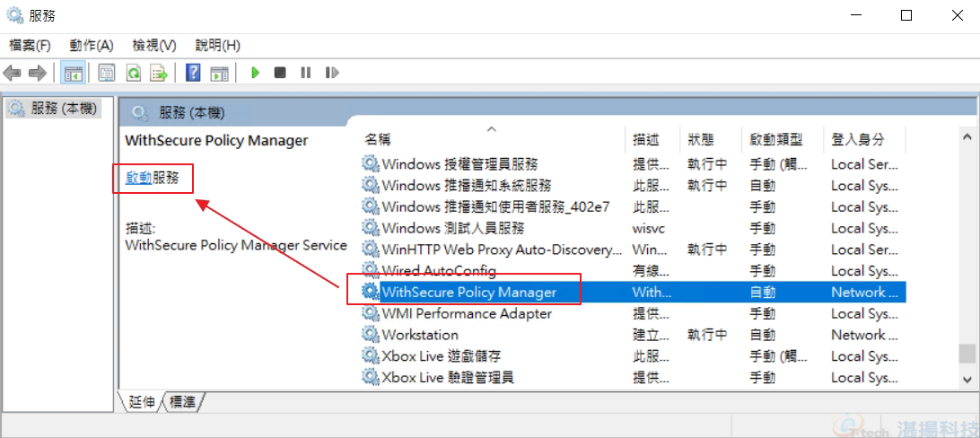Toggle the show/hide console tree icon
Viewport: 980px width, 438px height.
[x=73, y=73]
